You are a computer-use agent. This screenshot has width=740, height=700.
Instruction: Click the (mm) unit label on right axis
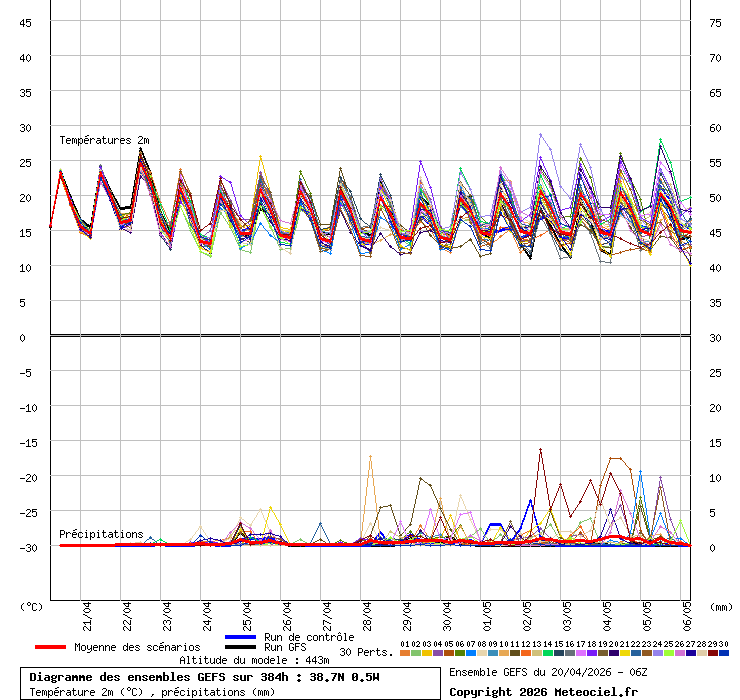721,606
